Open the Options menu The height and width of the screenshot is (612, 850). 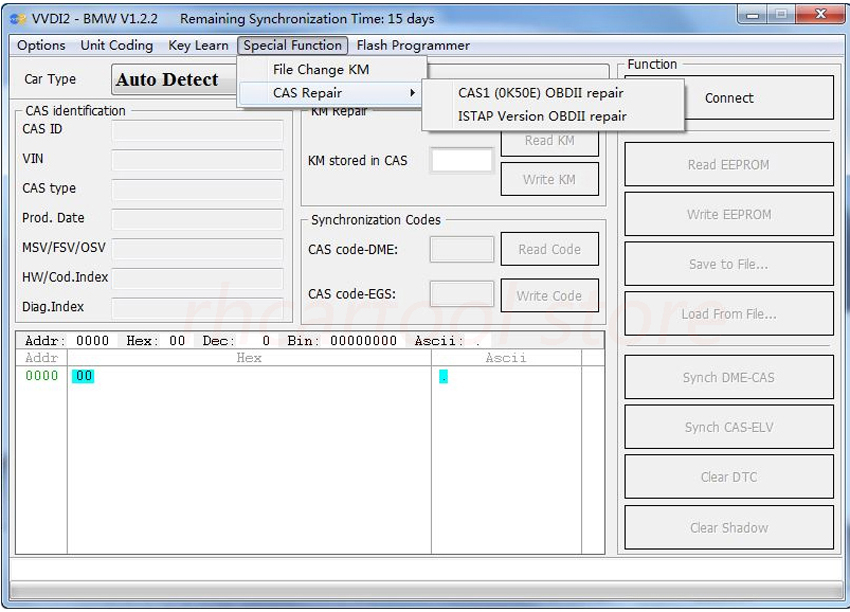click(41, 46)
